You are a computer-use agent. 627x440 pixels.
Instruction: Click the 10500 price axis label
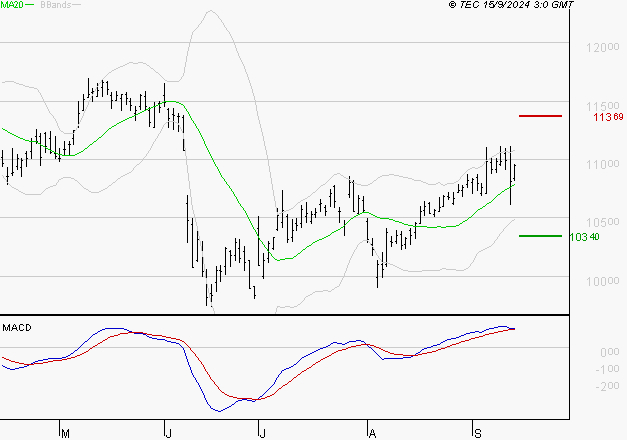[x=603, y=222]
